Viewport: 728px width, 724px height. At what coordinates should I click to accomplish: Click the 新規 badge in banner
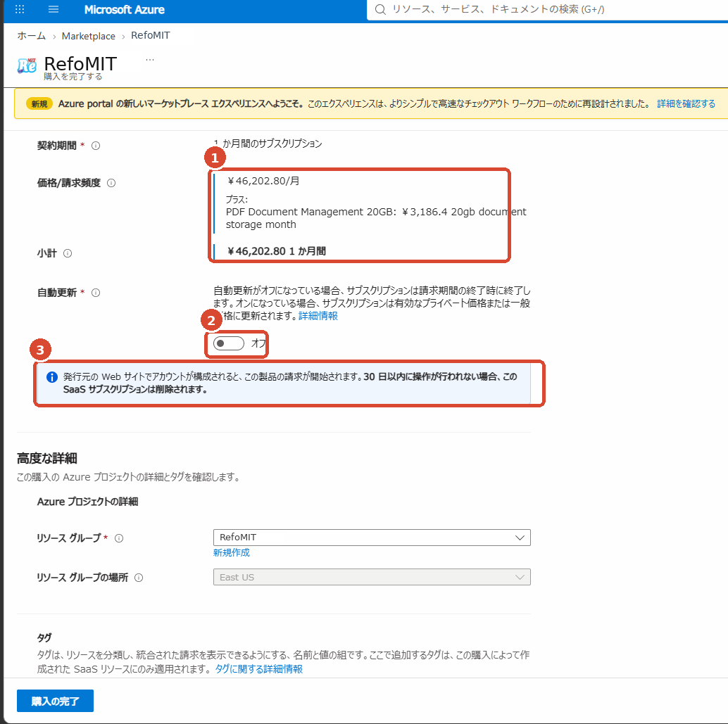(39, 103)
